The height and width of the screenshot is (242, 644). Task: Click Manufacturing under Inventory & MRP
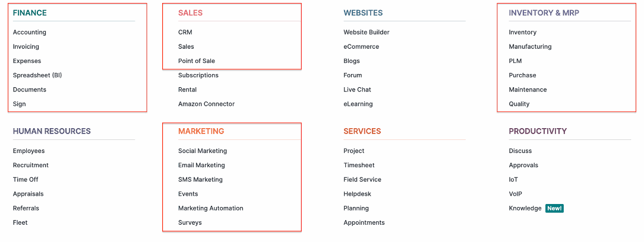(x=530, y=47)
